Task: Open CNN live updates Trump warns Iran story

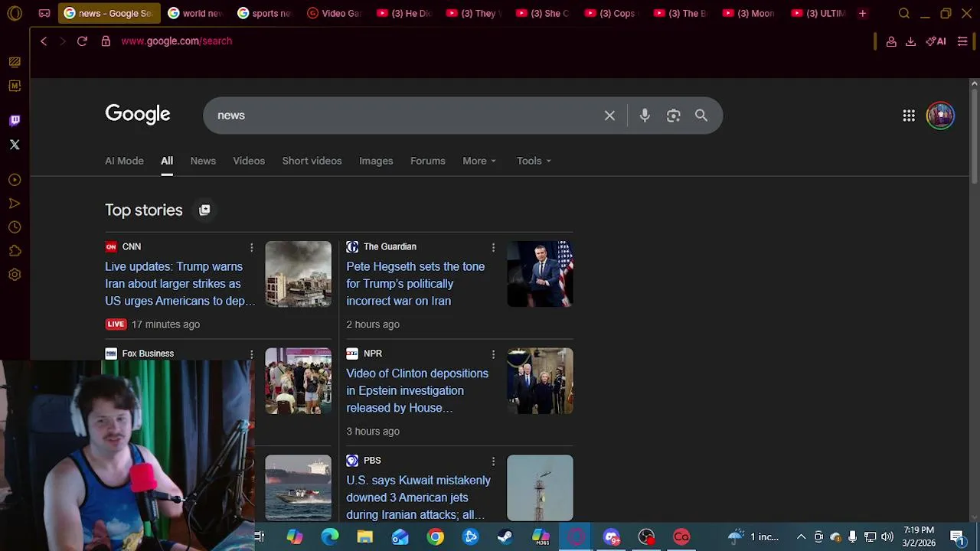Action: tap(180, 284)
